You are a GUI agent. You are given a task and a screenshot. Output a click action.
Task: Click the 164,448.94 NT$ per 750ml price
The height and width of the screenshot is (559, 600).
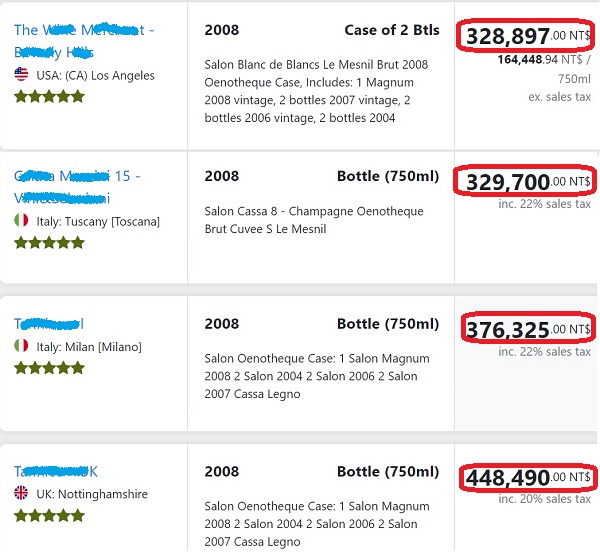coord(544,69)
